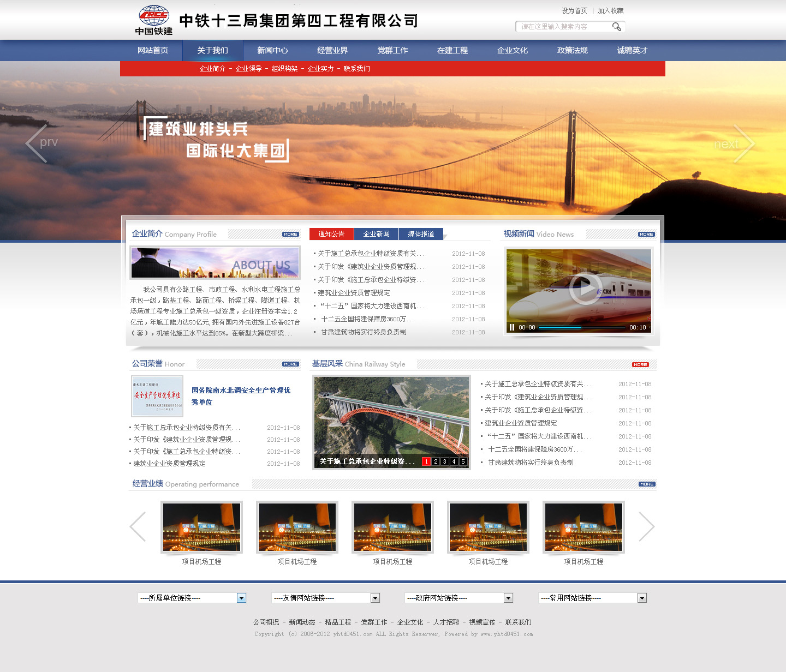Pause the video with pause icon
Image resolution: width=786 pixels, height=672 pixels.
tap(512, 327)
